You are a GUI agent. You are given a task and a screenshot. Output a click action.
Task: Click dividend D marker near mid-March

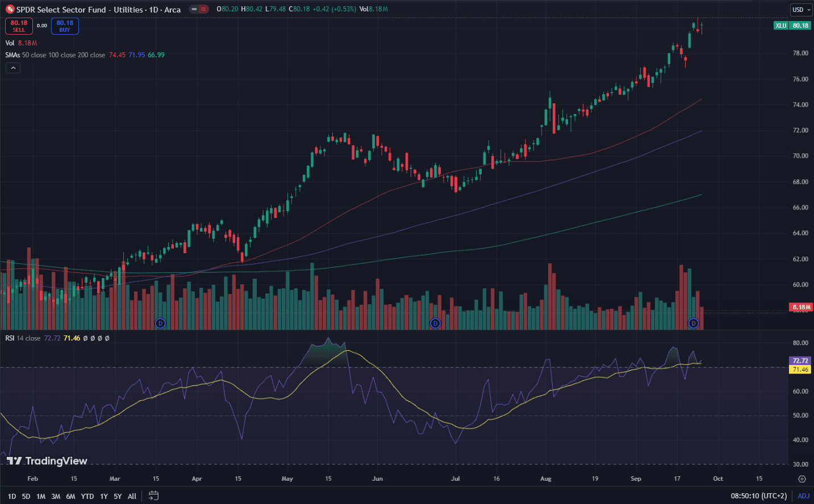coord(160,324)
